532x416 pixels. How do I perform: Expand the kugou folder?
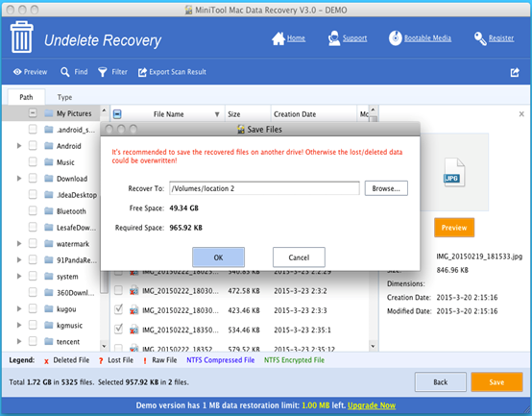19,308
